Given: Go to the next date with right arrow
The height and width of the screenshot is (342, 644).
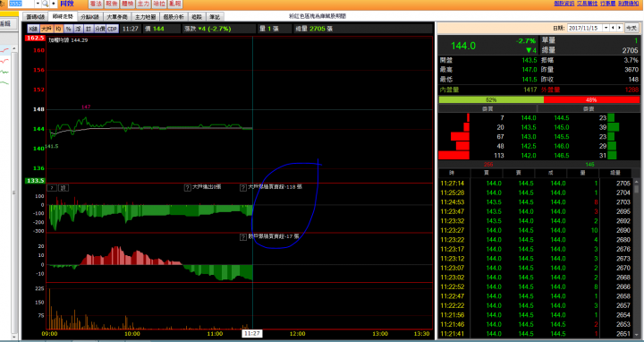Looking at the screenshot, I should (x=620, y=28).
